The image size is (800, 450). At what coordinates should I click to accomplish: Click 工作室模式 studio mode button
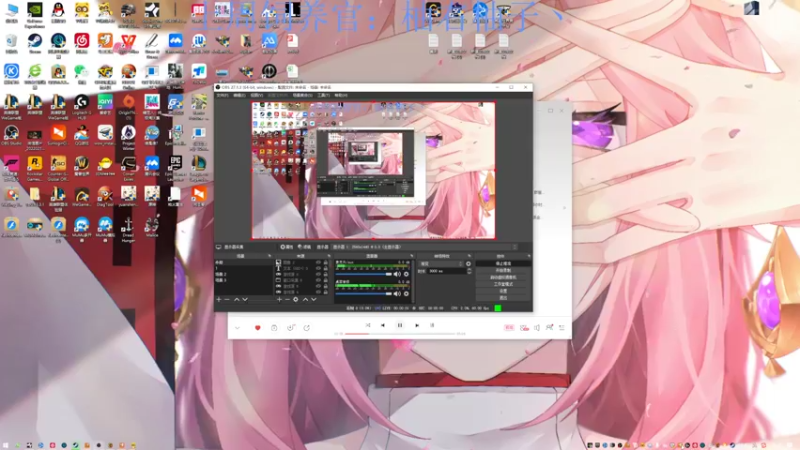pos(503,284)
